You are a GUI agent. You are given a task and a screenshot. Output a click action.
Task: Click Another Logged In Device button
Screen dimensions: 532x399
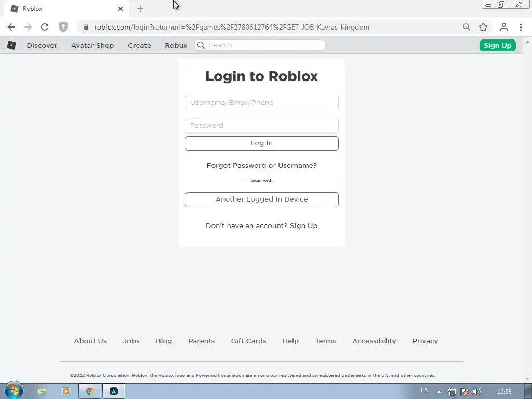(x=262, y=199)
